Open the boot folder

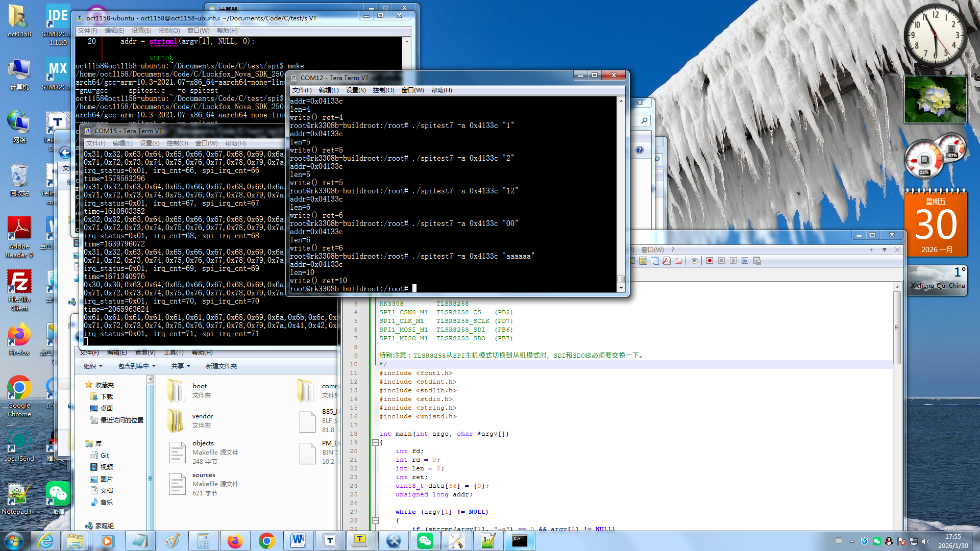177,391
